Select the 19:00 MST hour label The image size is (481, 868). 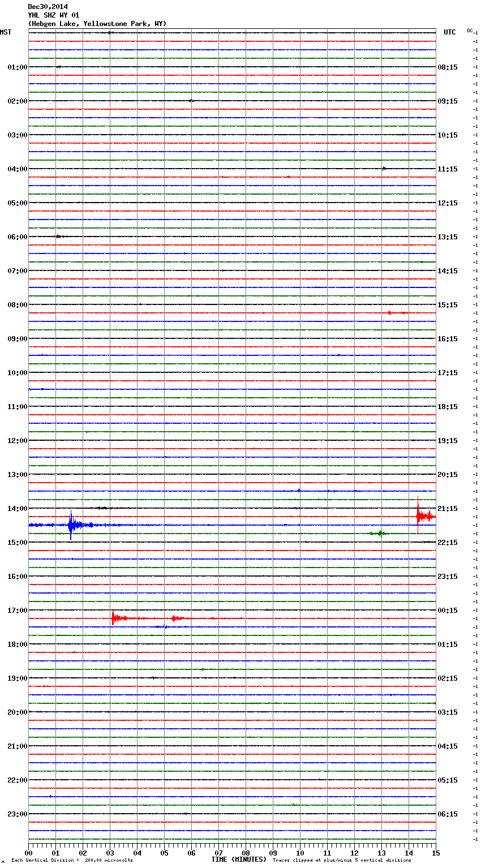click(x=18, y=678)
